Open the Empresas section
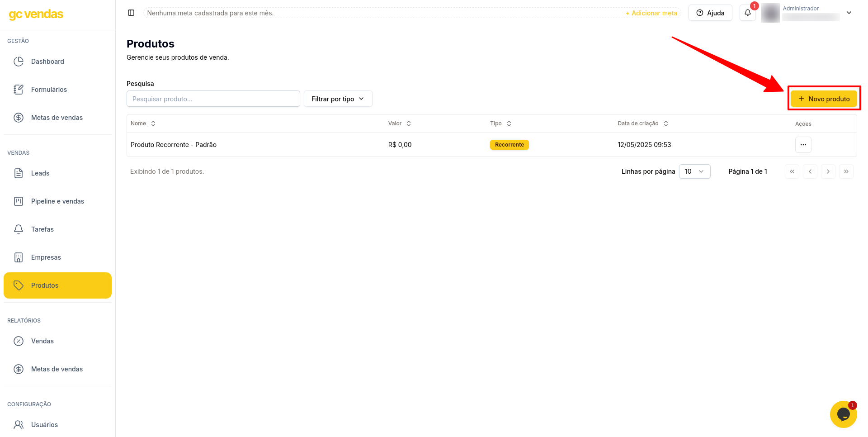Screen dimensions: 868x437 [x=46, y=257]
